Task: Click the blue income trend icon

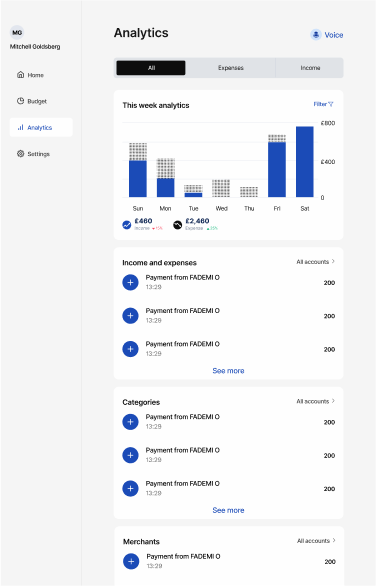Action: 127,225
